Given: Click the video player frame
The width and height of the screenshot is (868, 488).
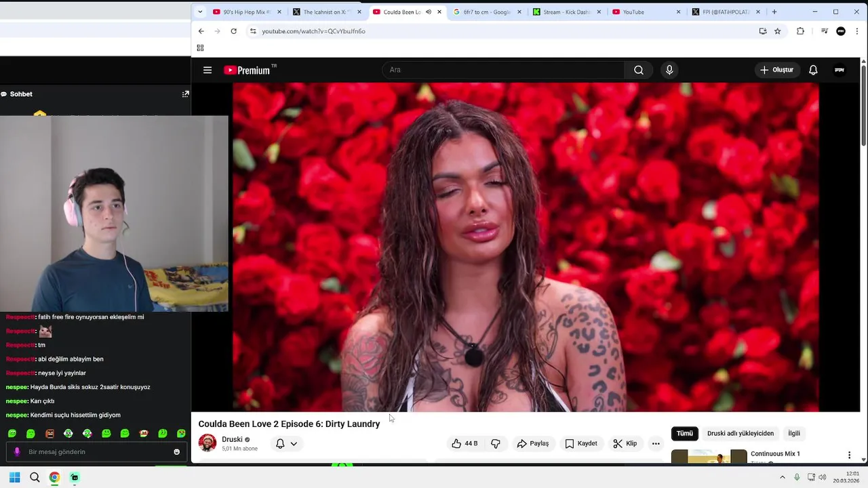Looking at the screenshot, I should tap(526, 247).
